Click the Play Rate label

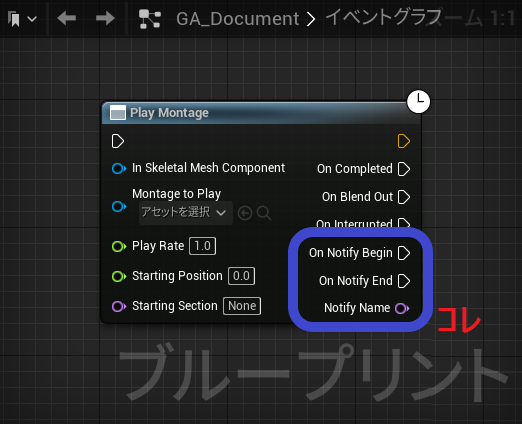pos(158,246)
